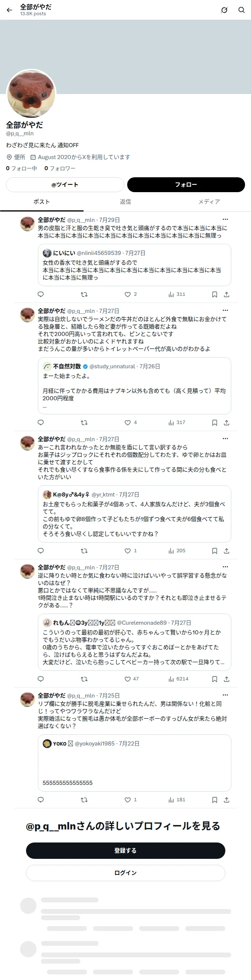Repost the 不自然対数 quote post

tap(84, 423)
